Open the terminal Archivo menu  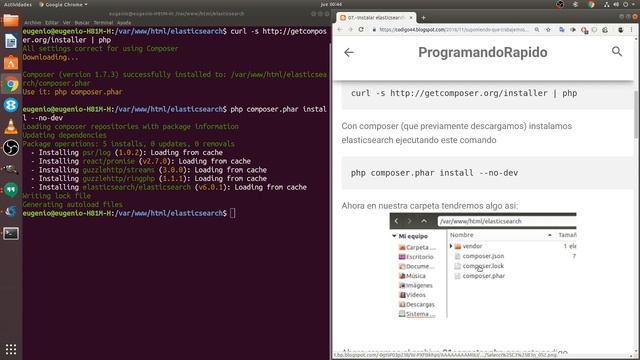(33, 23)
